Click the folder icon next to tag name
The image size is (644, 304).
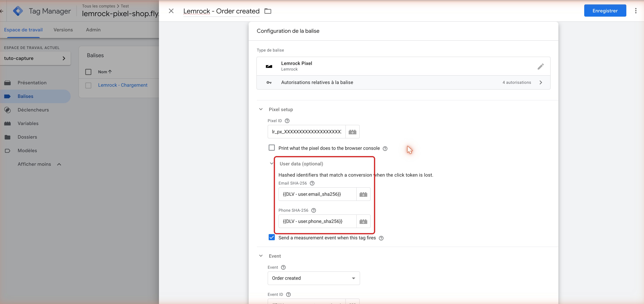(268, 11)
